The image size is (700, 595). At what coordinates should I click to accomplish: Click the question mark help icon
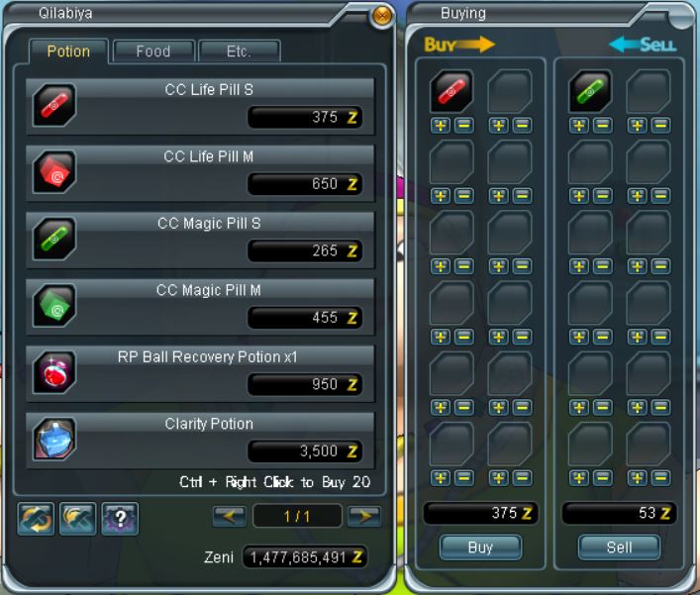pos(120,518)
